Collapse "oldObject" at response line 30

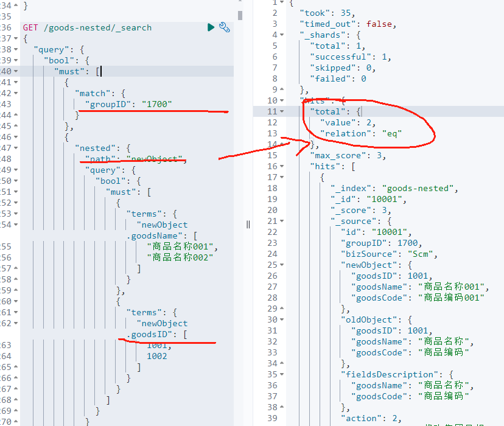pyautogui.click(x=282, y=319)
